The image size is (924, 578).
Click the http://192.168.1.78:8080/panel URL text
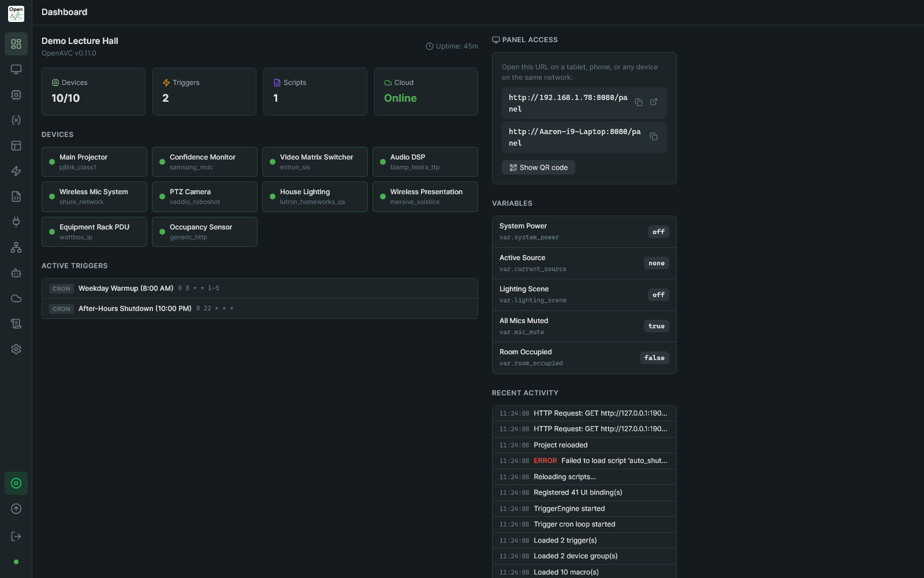[x=568, y=103]
